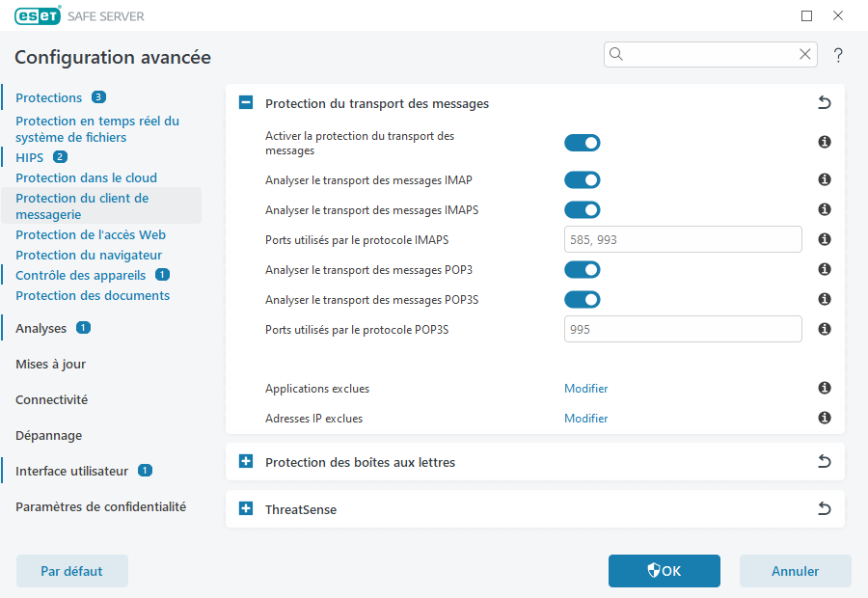Clear the search field with the X icon
Screen dimensions: 868x598
coord(805,54)
